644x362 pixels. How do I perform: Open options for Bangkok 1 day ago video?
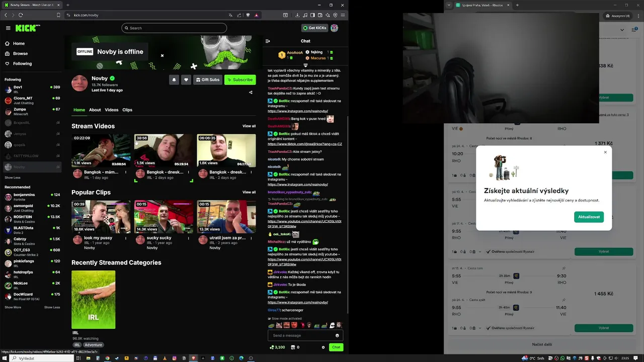[x=126, y=172]
